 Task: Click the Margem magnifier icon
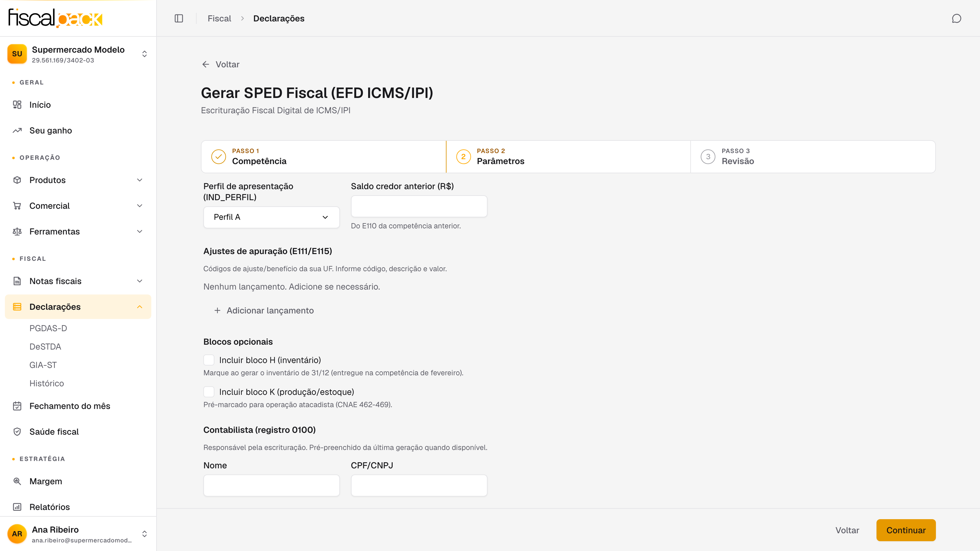17,481
